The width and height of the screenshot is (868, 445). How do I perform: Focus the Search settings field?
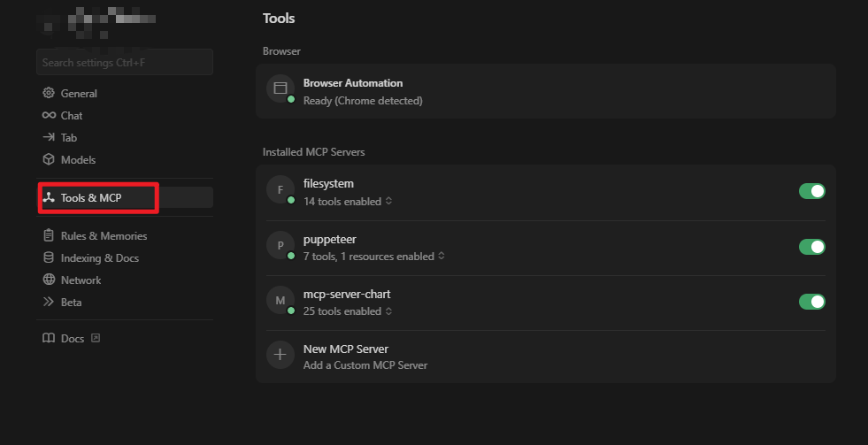124,63
